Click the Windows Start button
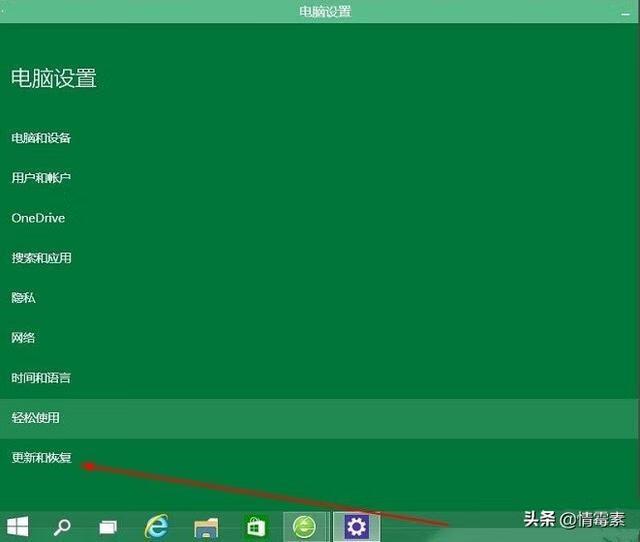640x542 pixels. (x=18, y=526)
